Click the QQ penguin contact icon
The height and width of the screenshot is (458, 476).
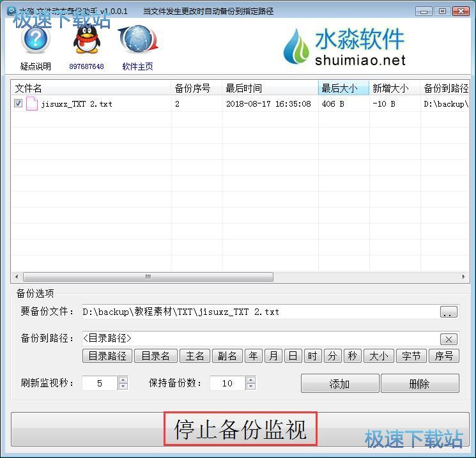(86, 40)
